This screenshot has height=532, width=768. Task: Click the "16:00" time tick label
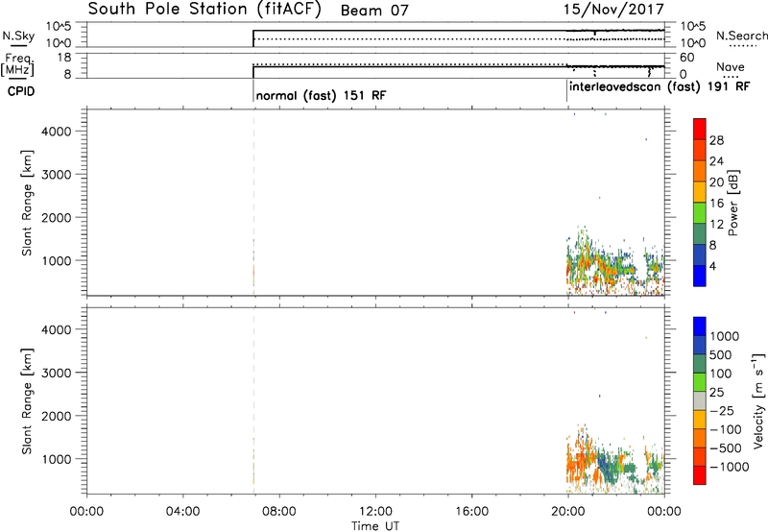(x=471, y=512)
